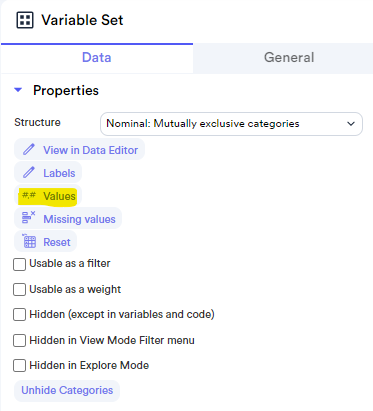This screenshot has width=373, height=411.
Task: Click the pencil icon next to Labels
Action: (29, 172)
